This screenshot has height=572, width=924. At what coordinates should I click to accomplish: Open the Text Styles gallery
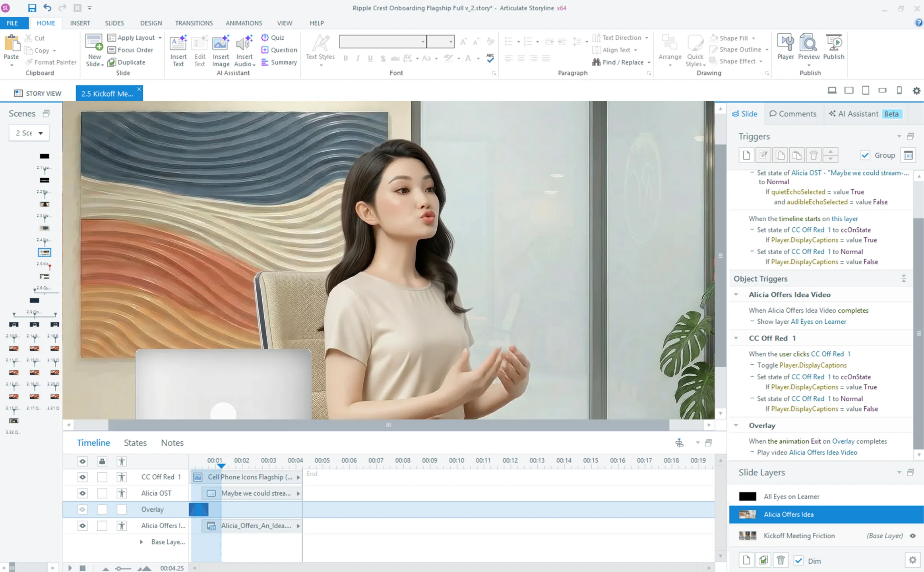tap(320, 51)
